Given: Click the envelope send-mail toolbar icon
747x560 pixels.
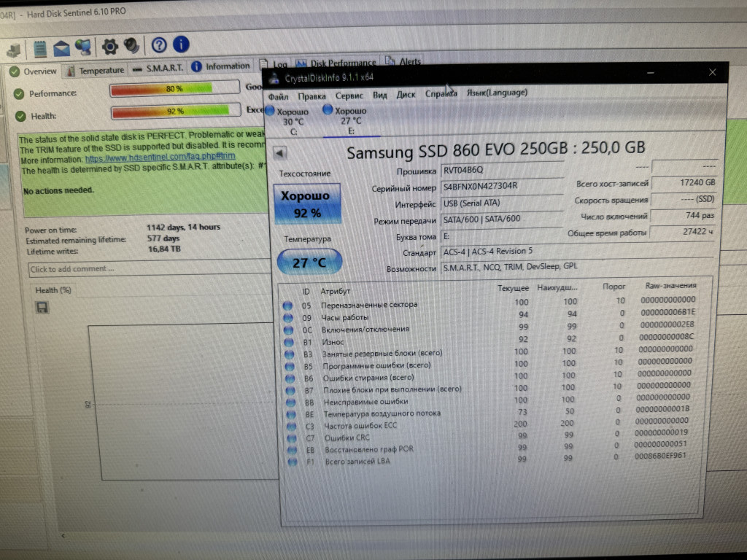Looking at the screenshot, I should (x=61, y=48).
